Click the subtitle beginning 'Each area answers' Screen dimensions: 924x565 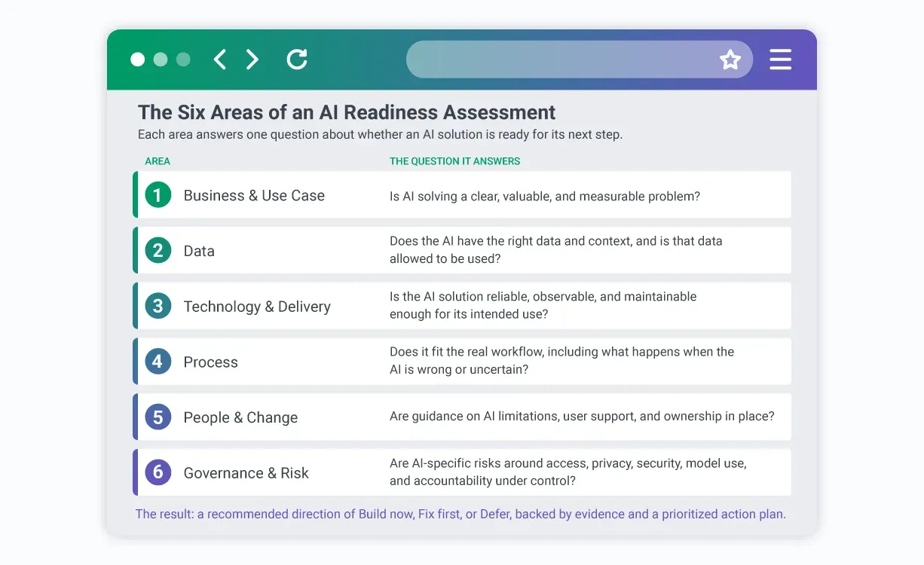[x=380, y=135]
